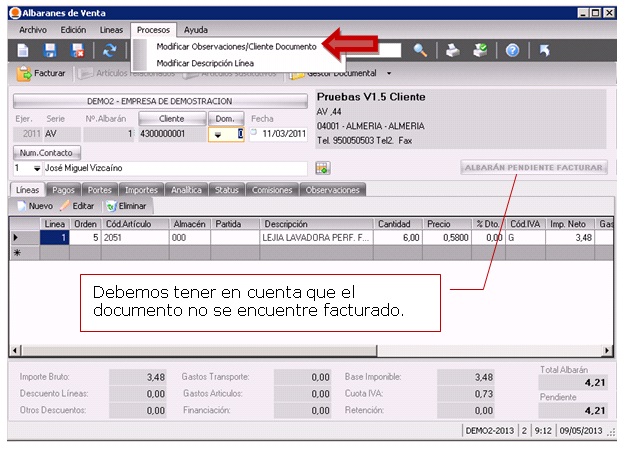This screenshot has width=627, height=450.
Task: Toggle the checkbox beside the Fecha date
Action: pyautogui.click(x=254, y=133)
